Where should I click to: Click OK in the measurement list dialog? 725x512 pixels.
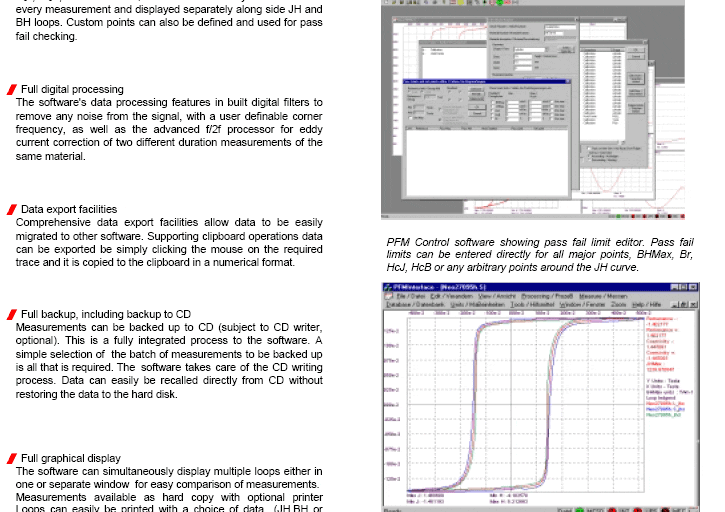(x=636, y=49)
